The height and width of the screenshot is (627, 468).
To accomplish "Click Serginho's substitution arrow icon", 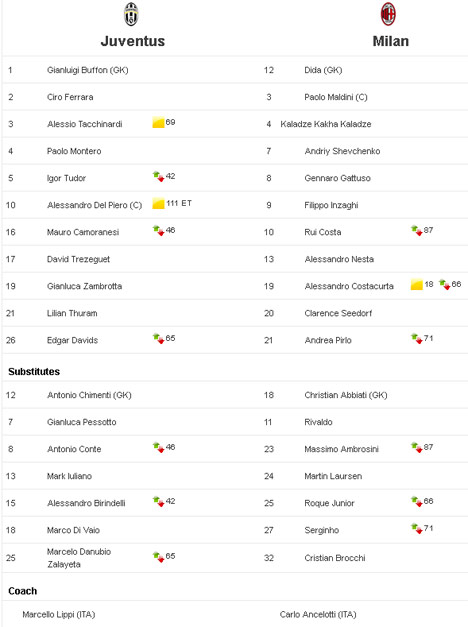I will tap(417, 528).
